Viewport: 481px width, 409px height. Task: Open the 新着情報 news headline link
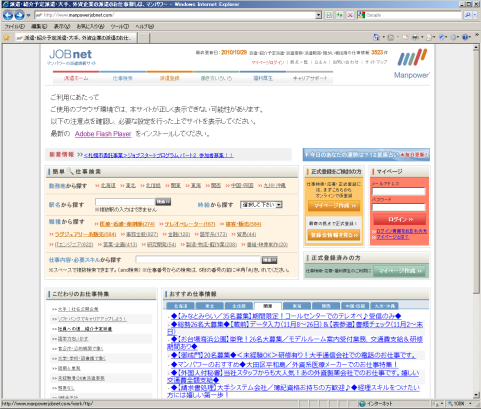(158, 155)
